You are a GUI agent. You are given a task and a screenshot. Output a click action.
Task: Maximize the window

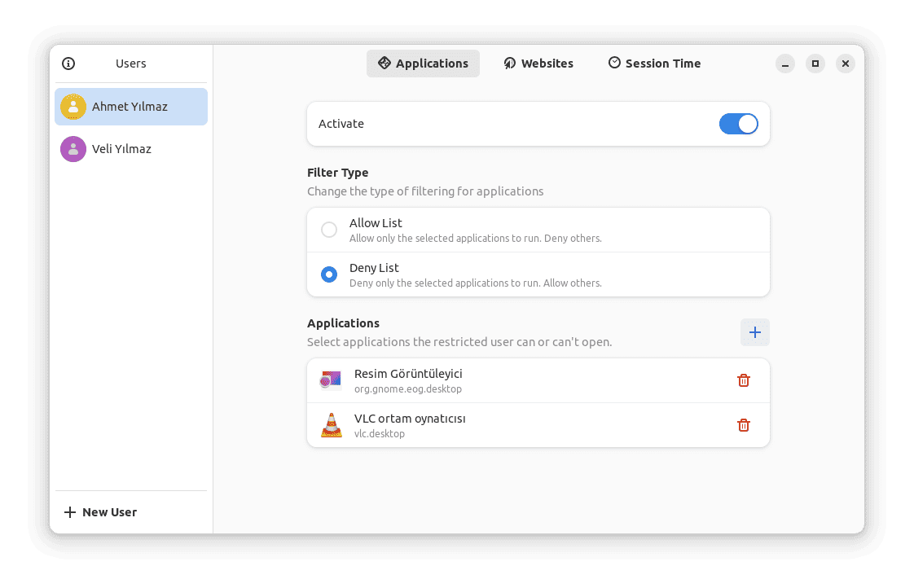tap(815, 64)
